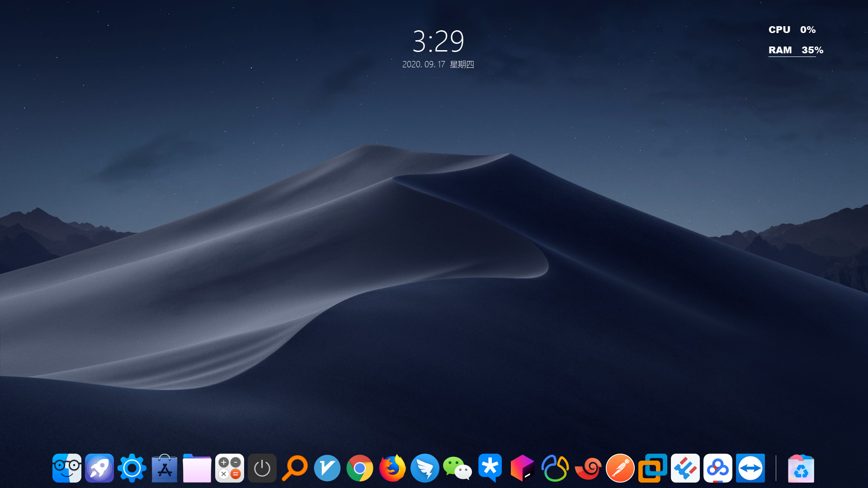This screenshot has width=868, height=488.
Task: Open the Finder icon with glasses
Action: pos(67,468)
